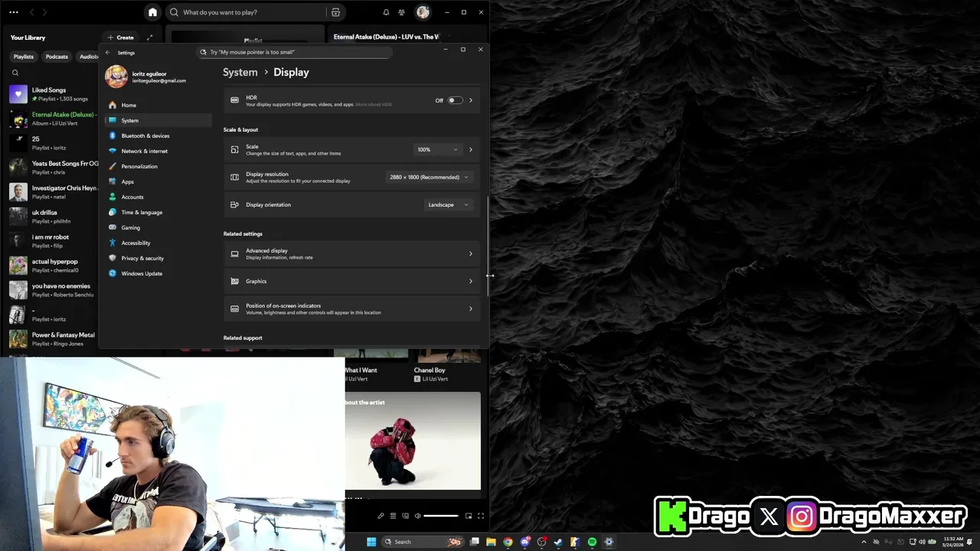The image size is (980, 551).
Task: Open Home in Settings sidebar
Action: (158, 105)
